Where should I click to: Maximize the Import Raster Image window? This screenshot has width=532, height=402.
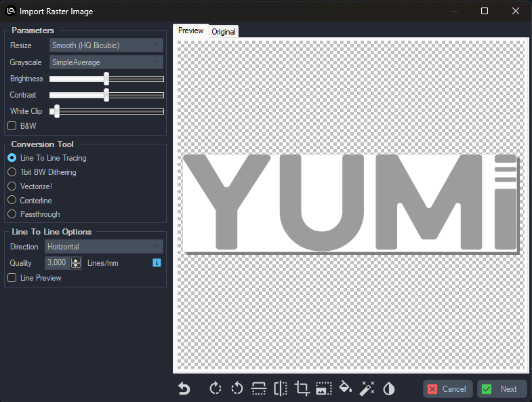[485, 12]
